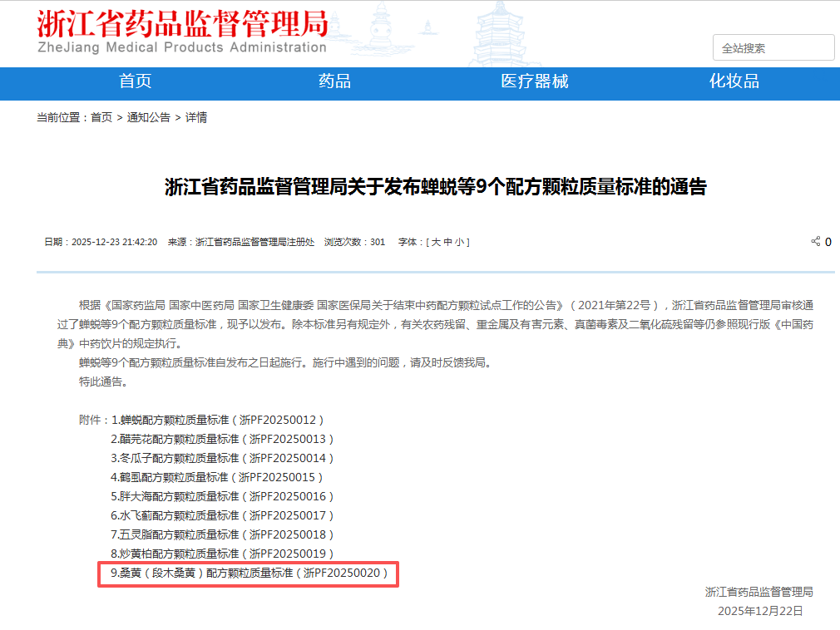Open attachment 3 冬瓜子配方颗粒质量标准
The image size is (840, 630).
pyautogui.click(x=222, y=458)
